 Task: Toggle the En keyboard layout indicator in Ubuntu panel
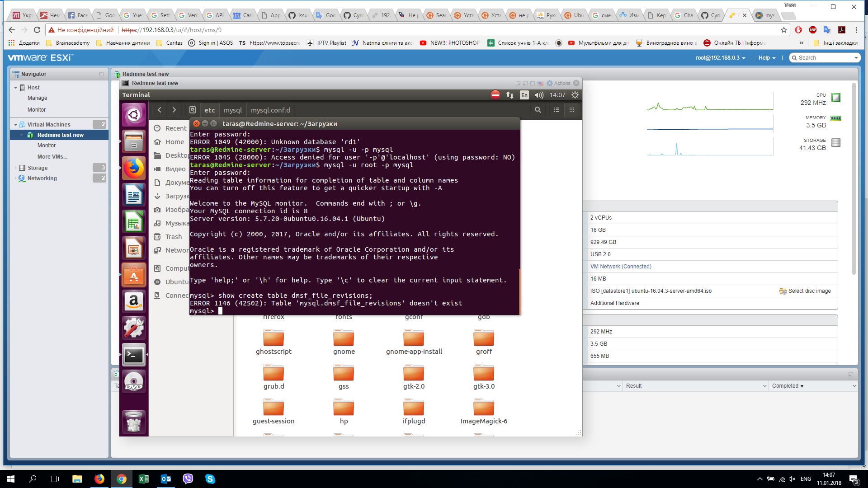524,95
